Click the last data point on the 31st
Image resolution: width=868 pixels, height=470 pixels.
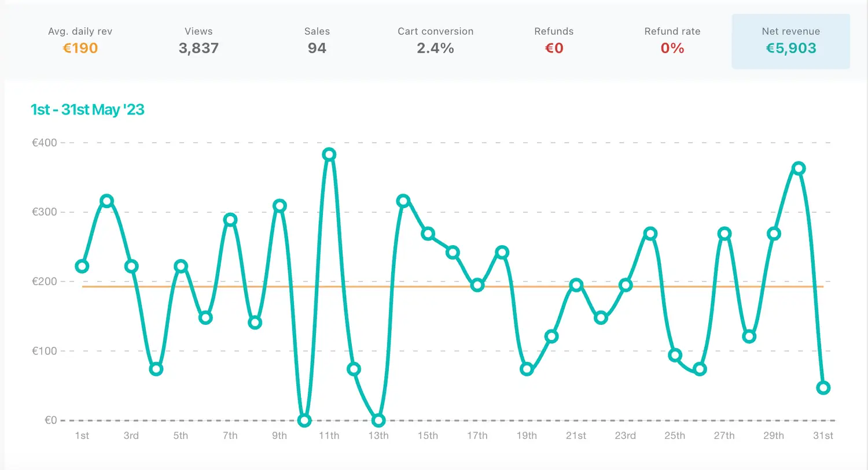pos(823,388)
